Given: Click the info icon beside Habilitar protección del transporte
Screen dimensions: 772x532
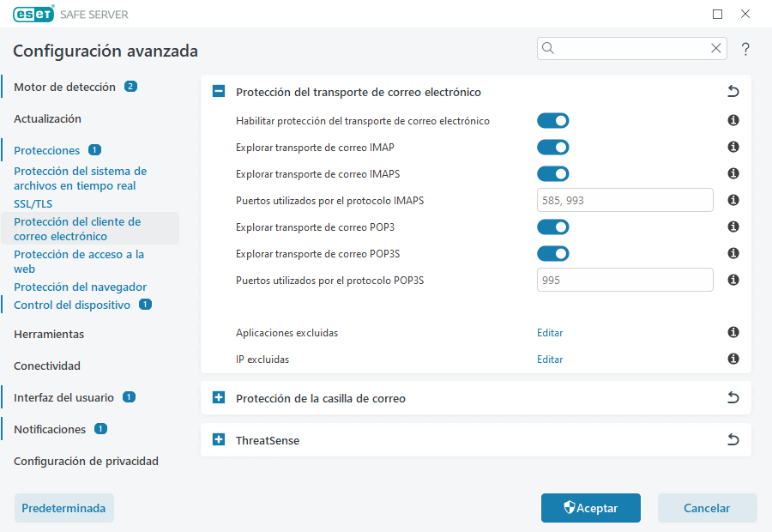Looking at the screenshot, I should (x=733, y=121).
